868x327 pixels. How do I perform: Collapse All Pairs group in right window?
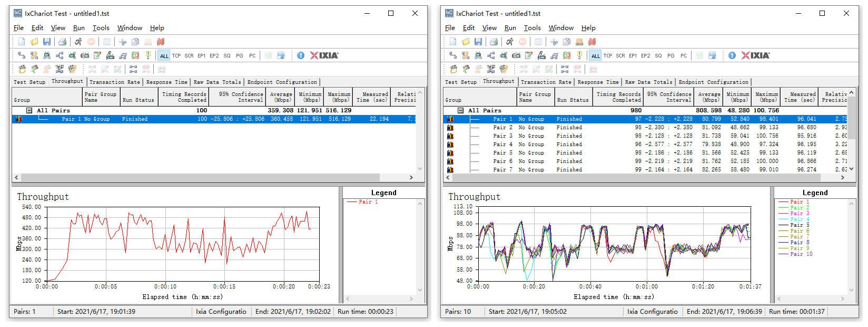point(461,111)
